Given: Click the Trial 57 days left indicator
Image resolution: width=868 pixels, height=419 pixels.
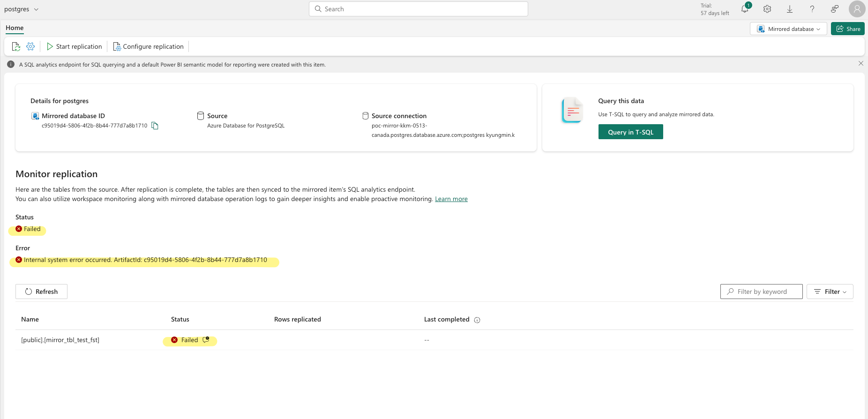Looking at the screenshot, I should tap(715, 9).
